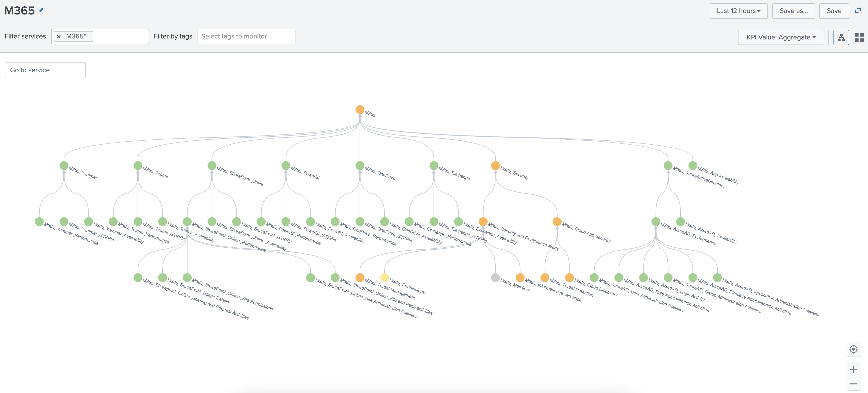This screenshot has height=393, width=868.
Task: Select the M365_OneDrive node
Action: (360, 166)
